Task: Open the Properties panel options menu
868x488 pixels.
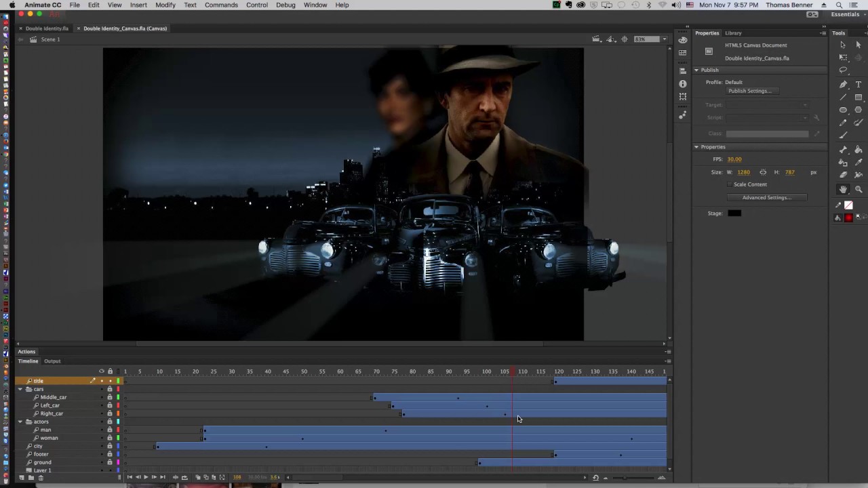Action: pyautogui.click(x=823, y=33)
